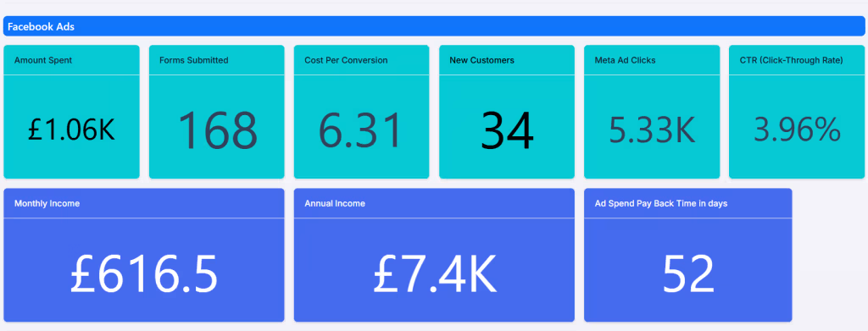
Task: Select the CTR (Click-Through Rate) card title
Action: (792, 60)
